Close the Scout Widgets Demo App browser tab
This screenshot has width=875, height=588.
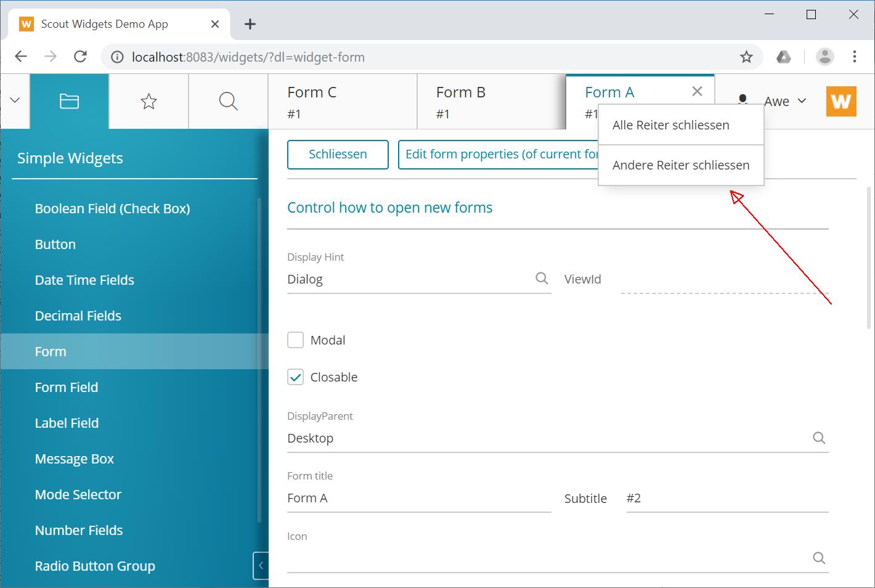point(215,24)
